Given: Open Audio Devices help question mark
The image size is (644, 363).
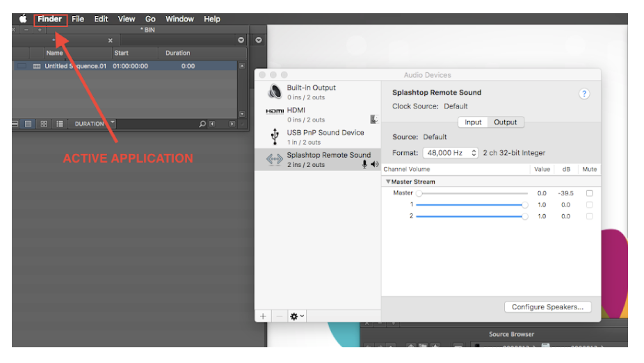Looking at the screenshot, I should 584,94.
